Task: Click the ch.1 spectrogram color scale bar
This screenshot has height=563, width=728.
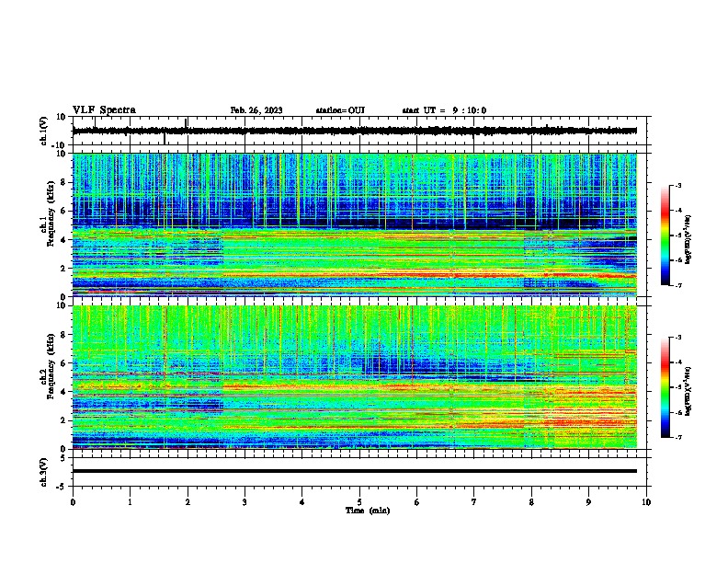Action: (x=665, y=236)
